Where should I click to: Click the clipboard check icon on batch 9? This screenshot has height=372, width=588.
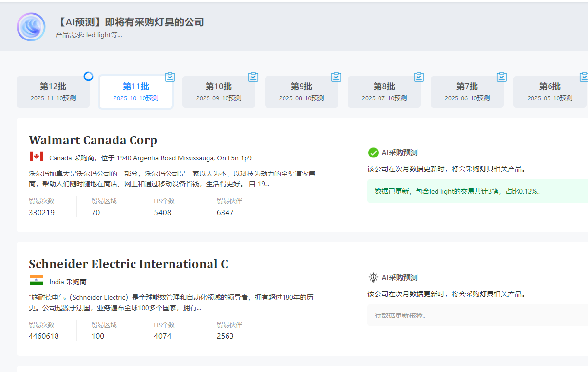click(336, 77)
